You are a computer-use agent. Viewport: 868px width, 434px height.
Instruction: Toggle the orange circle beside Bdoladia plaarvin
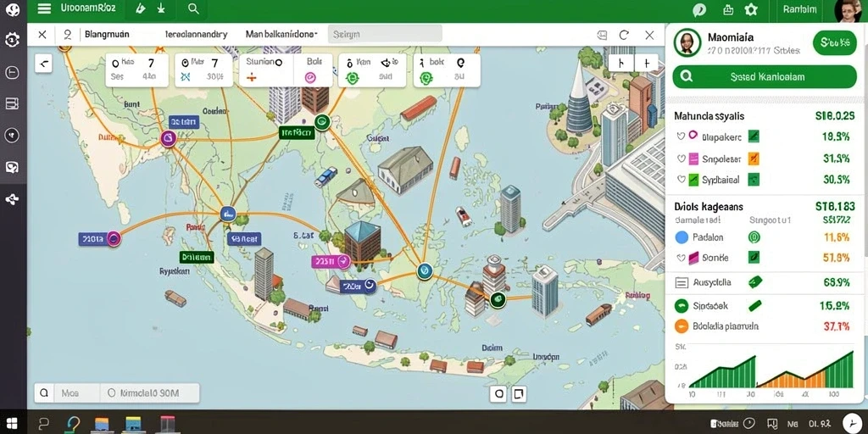click(x=682, y=326)
